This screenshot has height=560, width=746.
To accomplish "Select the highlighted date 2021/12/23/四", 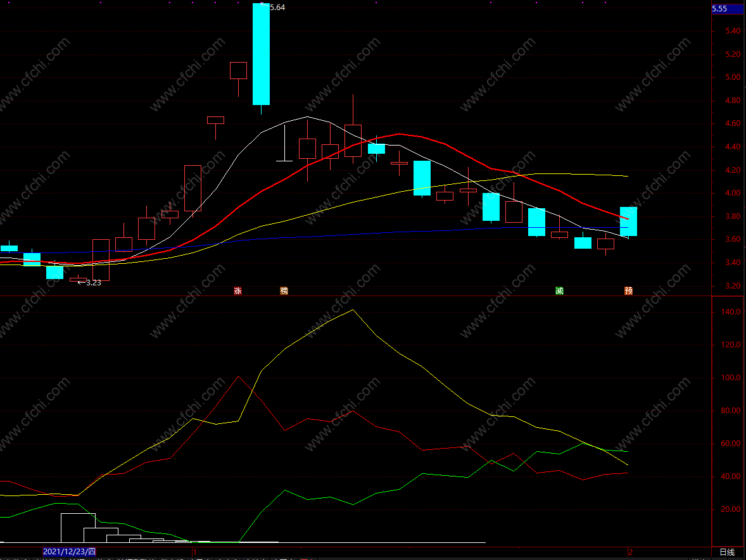I will click(70, 551).
